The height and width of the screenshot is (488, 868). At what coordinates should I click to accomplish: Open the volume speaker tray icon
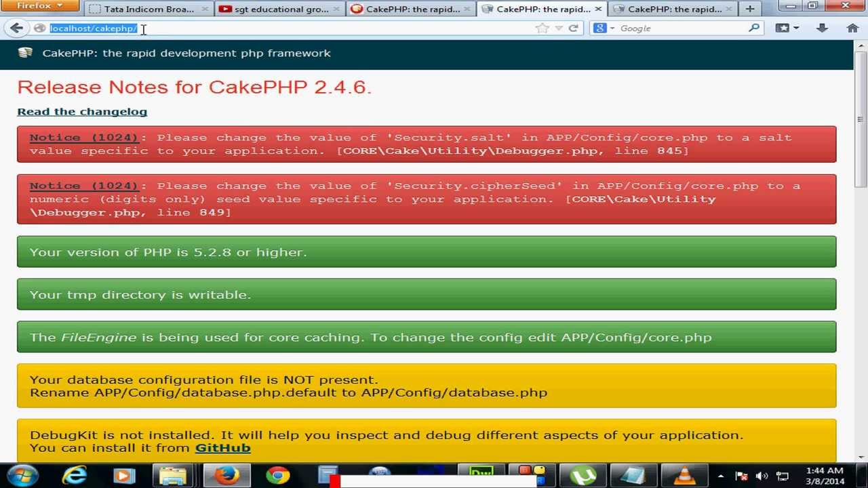pos(762,476)
